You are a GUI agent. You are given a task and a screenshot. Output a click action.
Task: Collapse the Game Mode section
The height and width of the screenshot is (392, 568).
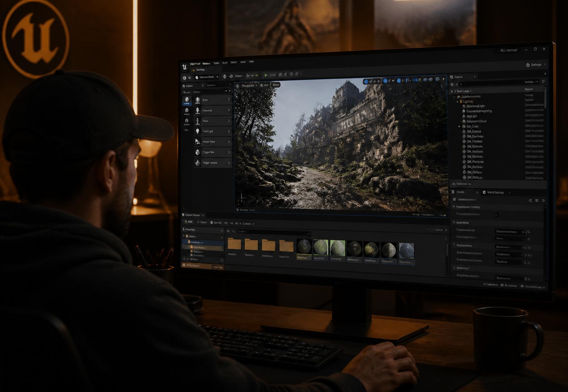pyautogui.click(x=454, y=222)
